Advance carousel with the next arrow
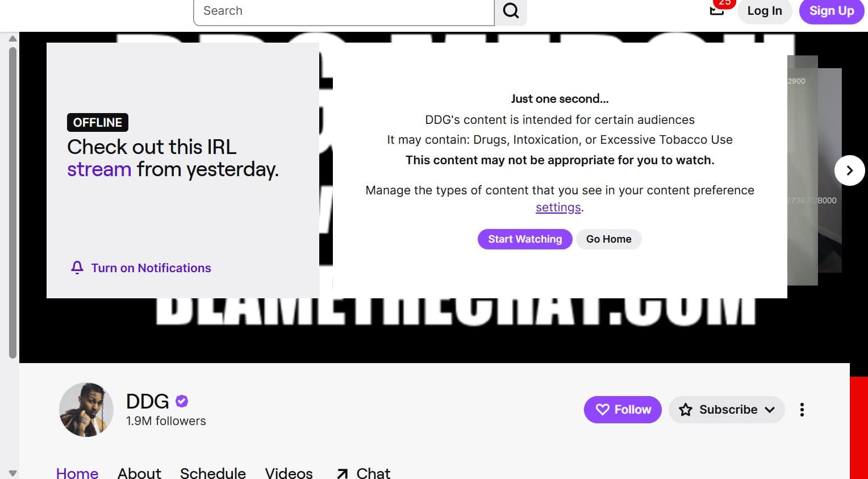 coord(849,170)
